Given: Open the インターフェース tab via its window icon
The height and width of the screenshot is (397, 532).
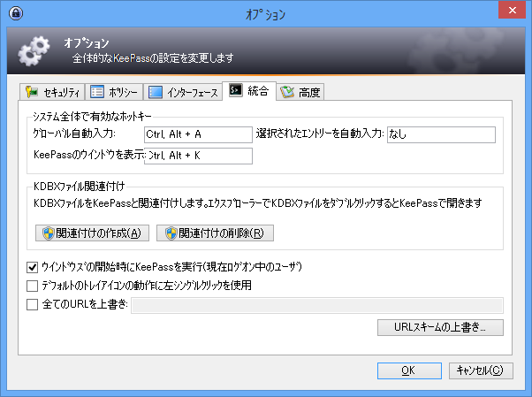Looking at the screenshot, I should point(156,92).
